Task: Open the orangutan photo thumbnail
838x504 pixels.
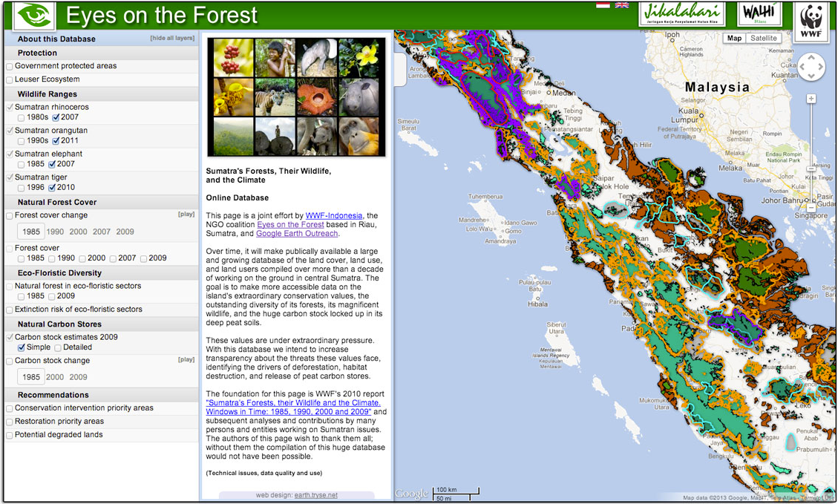Action: pos(358,137)
